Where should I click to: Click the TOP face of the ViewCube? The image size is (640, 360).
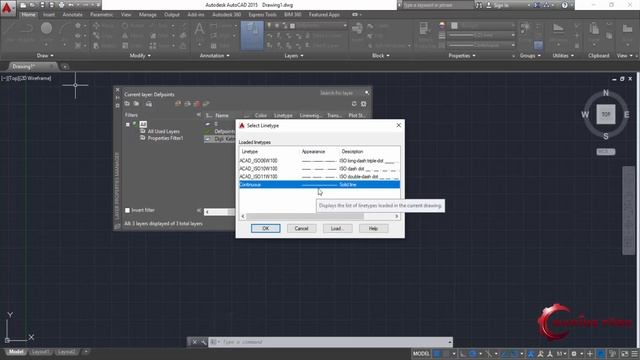click(606, 114)
